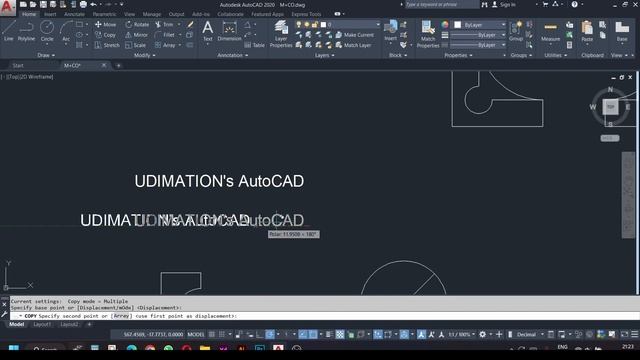Open the AutoCAD application menu logo

pos(7,7)
